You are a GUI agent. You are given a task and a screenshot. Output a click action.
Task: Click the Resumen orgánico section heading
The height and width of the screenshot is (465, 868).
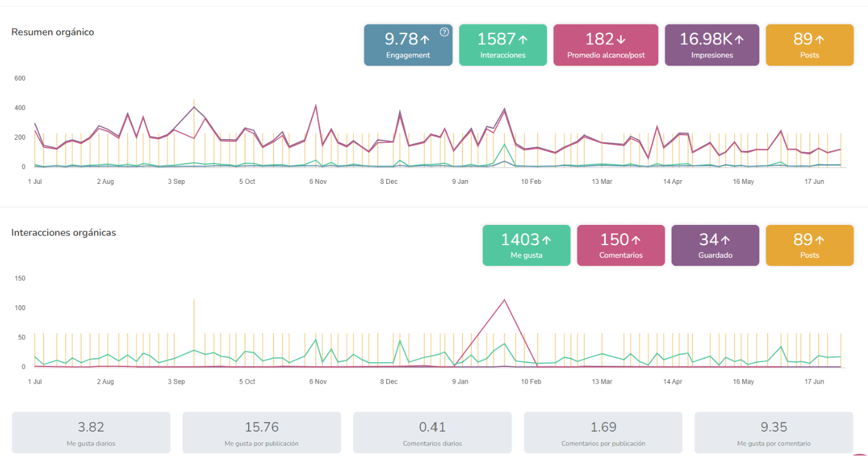click(x=52, y=32)
